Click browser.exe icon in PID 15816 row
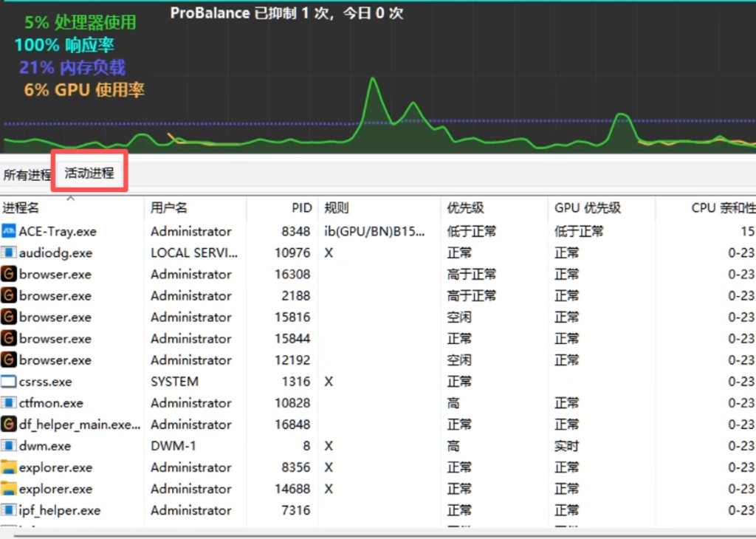 point(9,317)
